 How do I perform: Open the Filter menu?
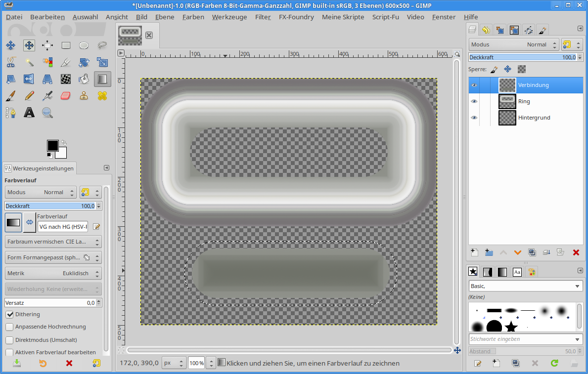(263, 17)
